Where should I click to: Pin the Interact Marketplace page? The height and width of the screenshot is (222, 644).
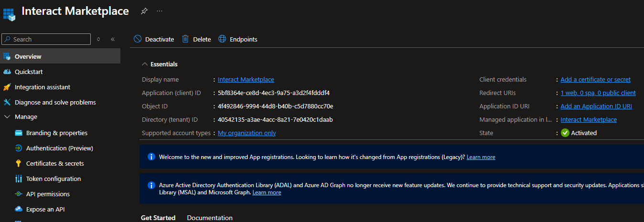coord(144,11)
